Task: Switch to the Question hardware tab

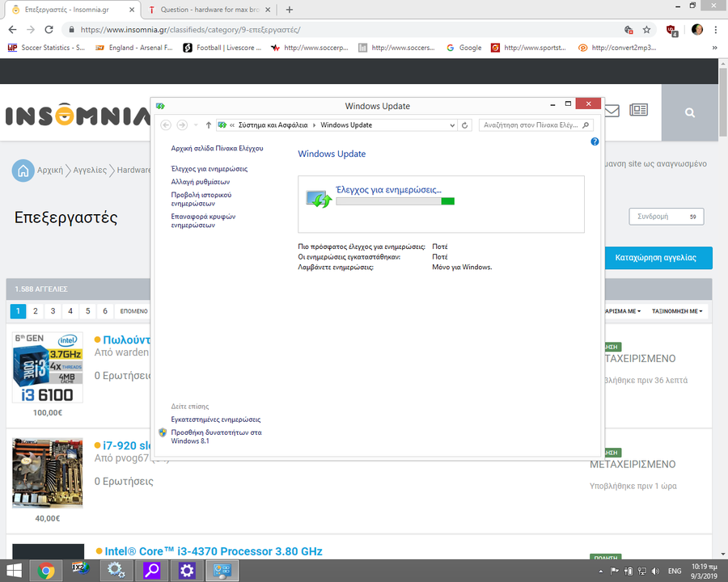Action: coord(210,9)
